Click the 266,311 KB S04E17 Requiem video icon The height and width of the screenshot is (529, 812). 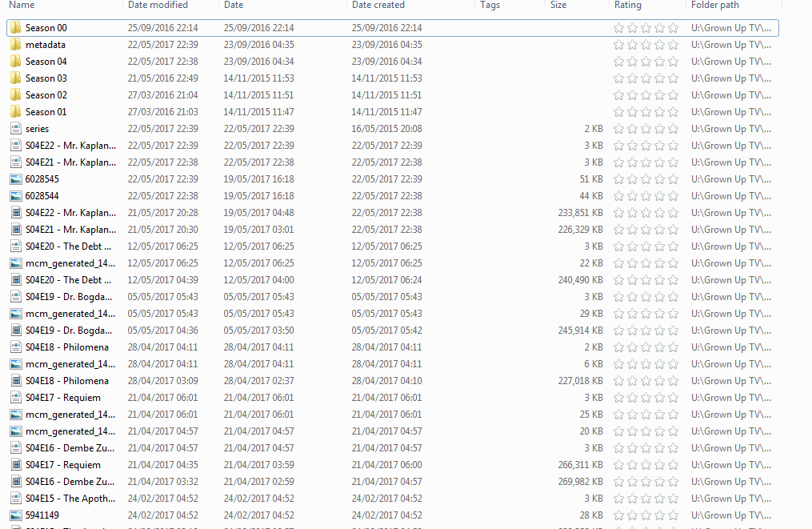(16, 465)
